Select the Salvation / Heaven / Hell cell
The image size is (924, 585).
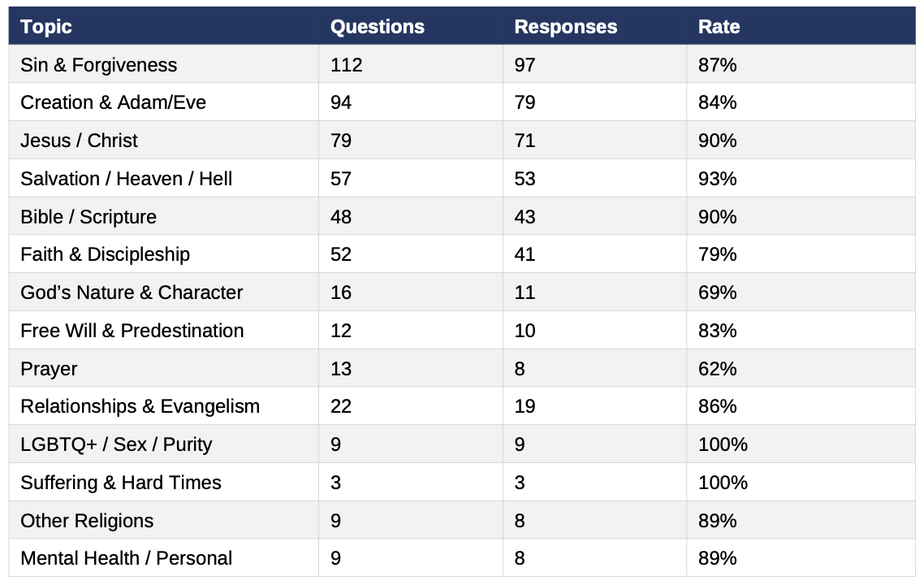(164, 178)
